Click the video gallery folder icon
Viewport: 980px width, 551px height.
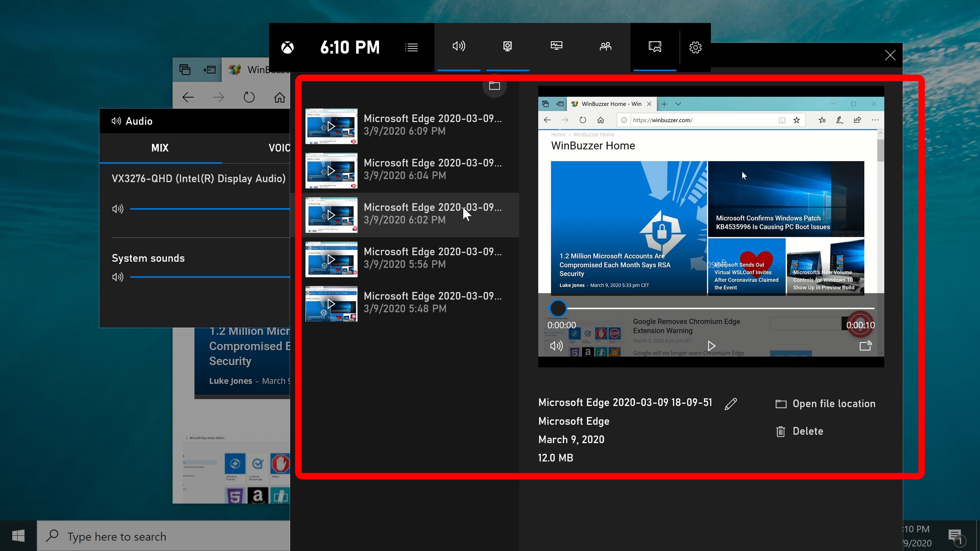pos(494,85)
